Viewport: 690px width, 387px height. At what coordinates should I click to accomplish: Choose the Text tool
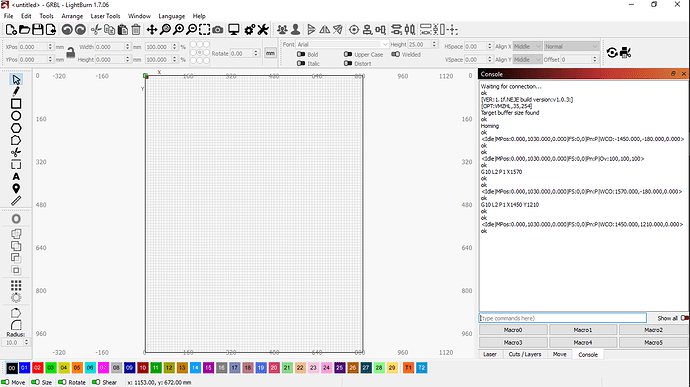click(16, 177)
